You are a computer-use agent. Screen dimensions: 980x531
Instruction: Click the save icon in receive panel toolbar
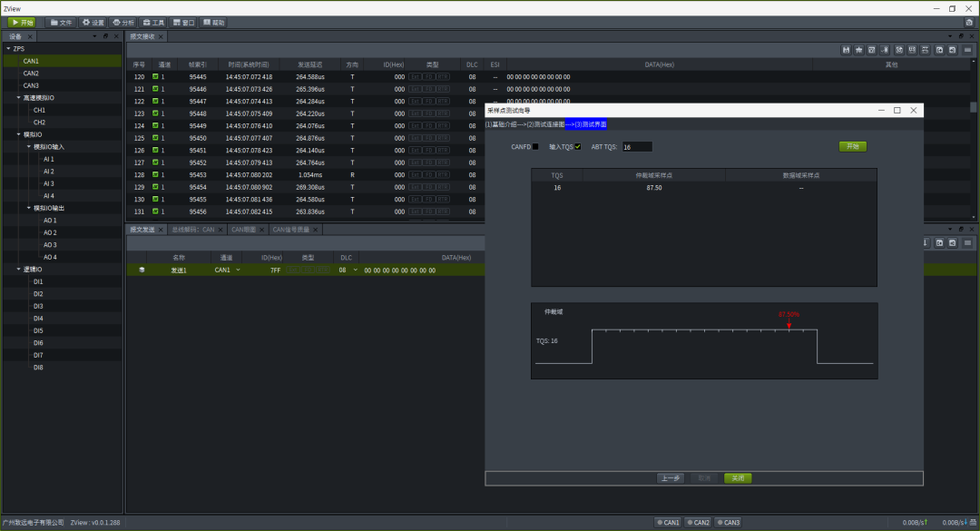click(x=846, y=50)
